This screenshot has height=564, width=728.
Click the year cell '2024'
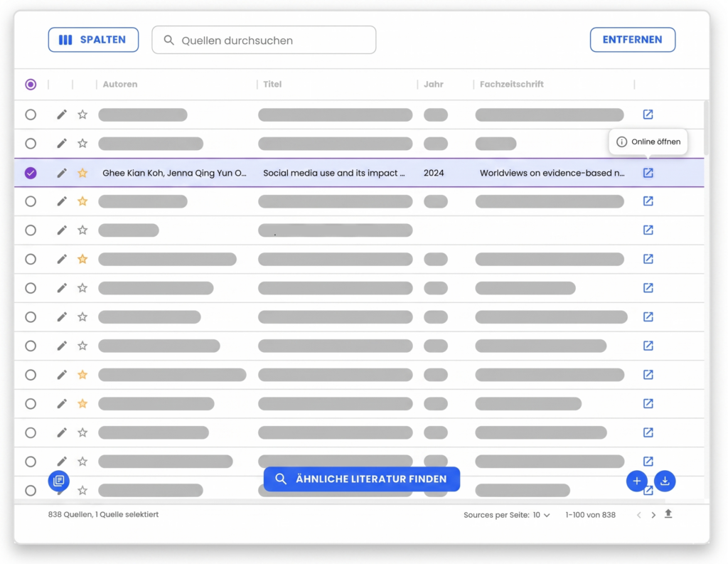(434, 173)
